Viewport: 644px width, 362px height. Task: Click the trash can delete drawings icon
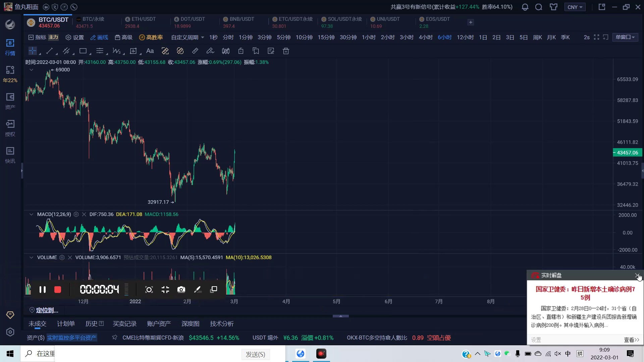click(x=286, y=51)
